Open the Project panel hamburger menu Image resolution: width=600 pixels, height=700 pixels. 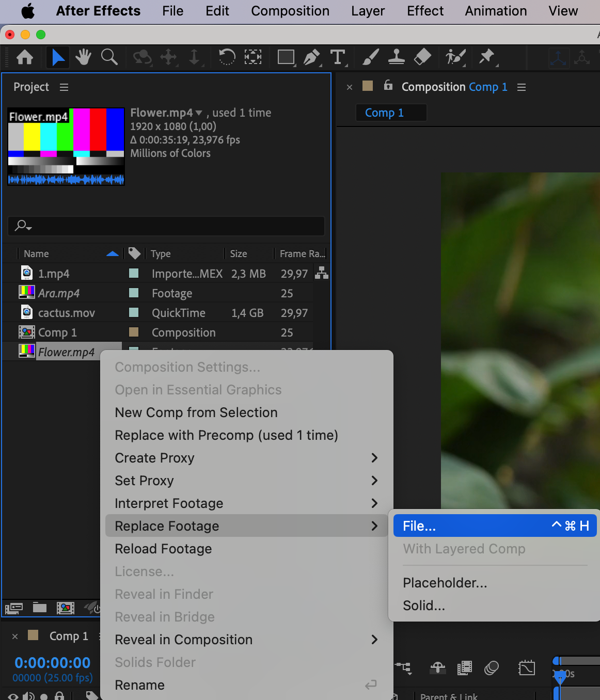64,87
